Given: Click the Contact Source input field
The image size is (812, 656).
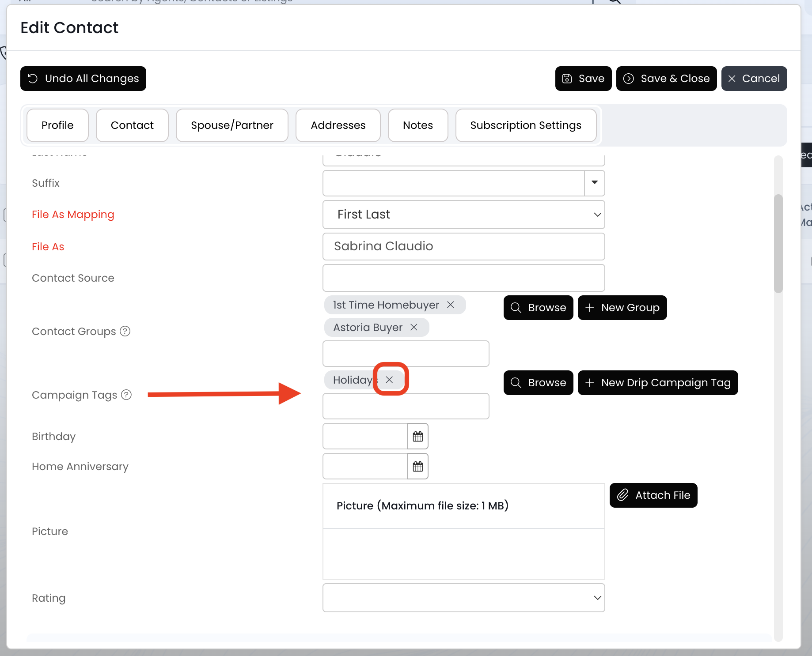Looking at the screenshot, I should click(463, 278).
